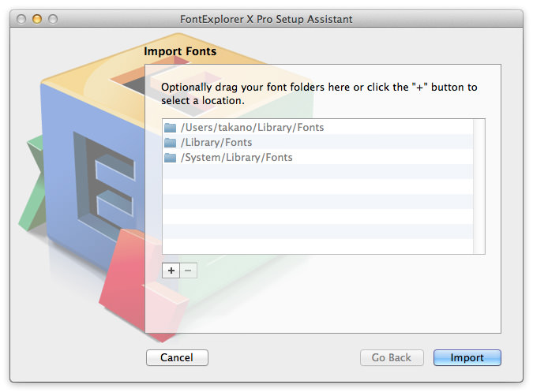Click folder icon beside /System/Library/Fonts
The height and width of the screenshot is (392, 533).
(170, 158)
